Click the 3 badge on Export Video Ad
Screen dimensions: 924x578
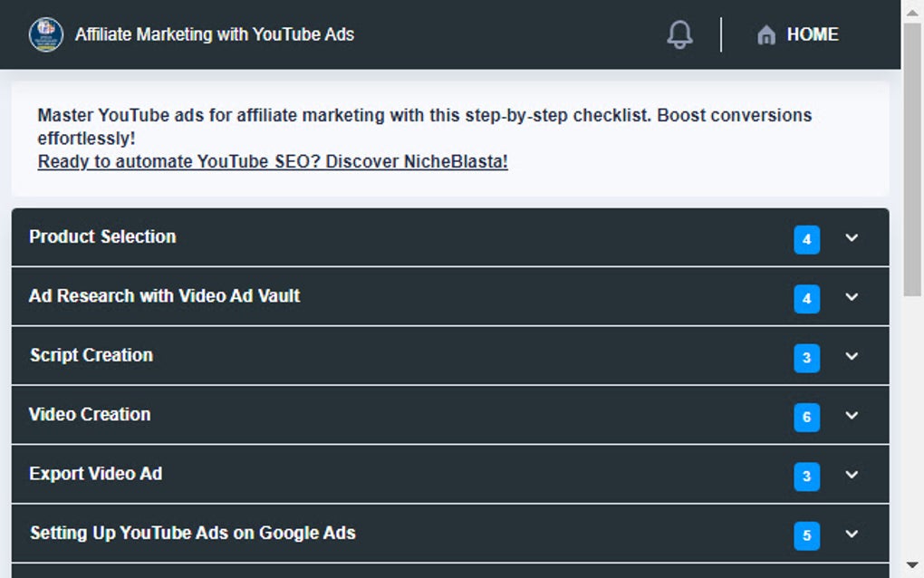click(x=805, y=476)
